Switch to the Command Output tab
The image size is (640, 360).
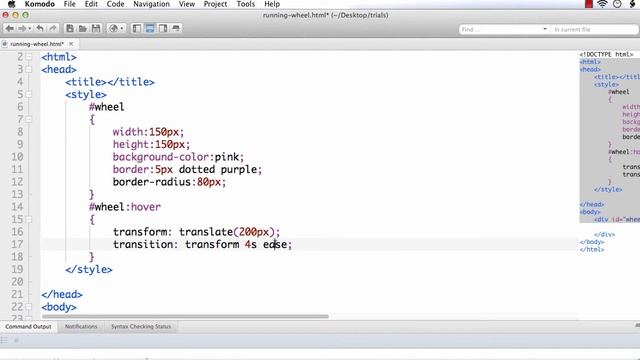click(28, 327)
